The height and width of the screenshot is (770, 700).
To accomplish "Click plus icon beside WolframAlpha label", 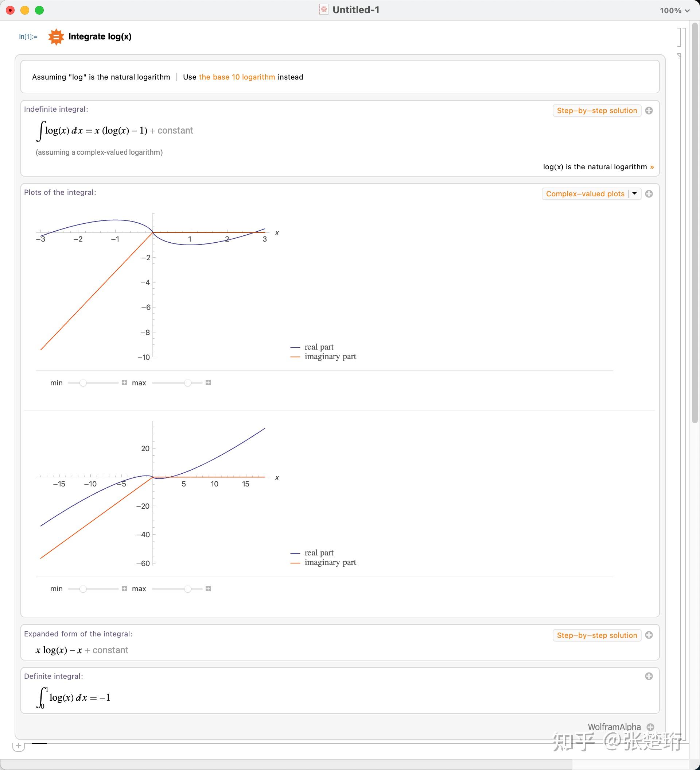I will click(x=651, y=727).
